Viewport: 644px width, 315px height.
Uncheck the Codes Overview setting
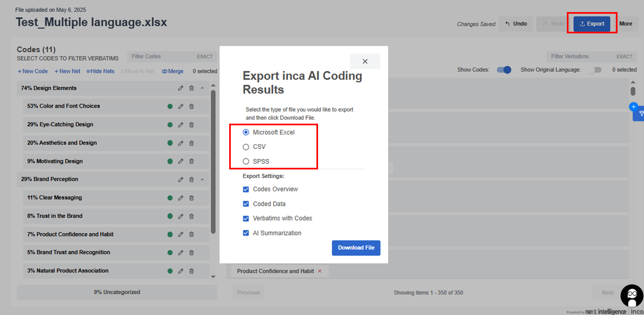pyautogui.click(x=246, y=189)
